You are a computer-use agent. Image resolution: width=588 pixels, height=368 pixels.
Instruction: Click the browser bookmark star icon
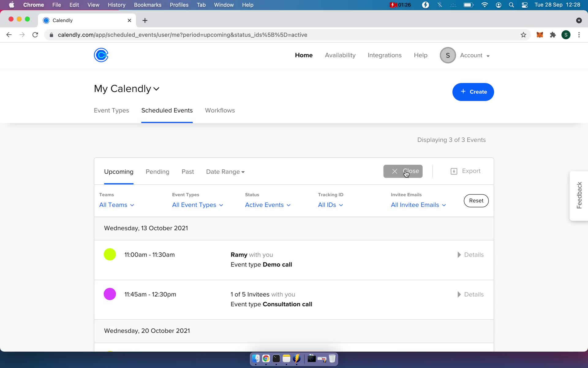pyautogui.click(x=523, y=35)
